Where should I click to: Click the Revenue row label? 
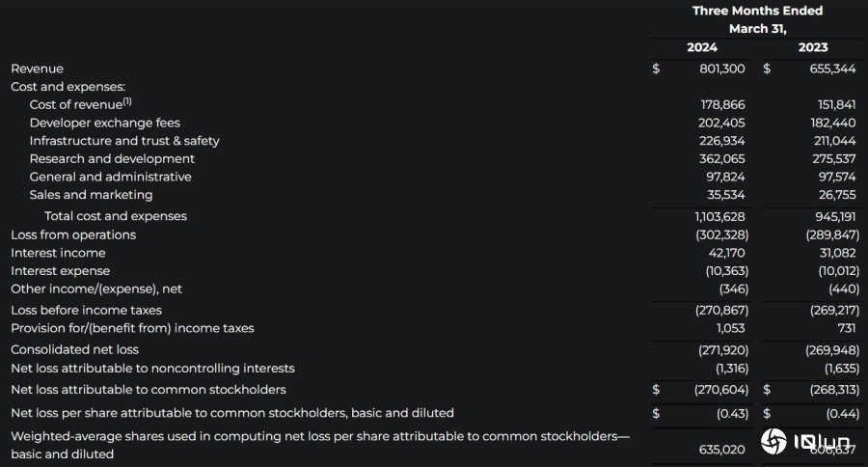click(x=37, y=69)
